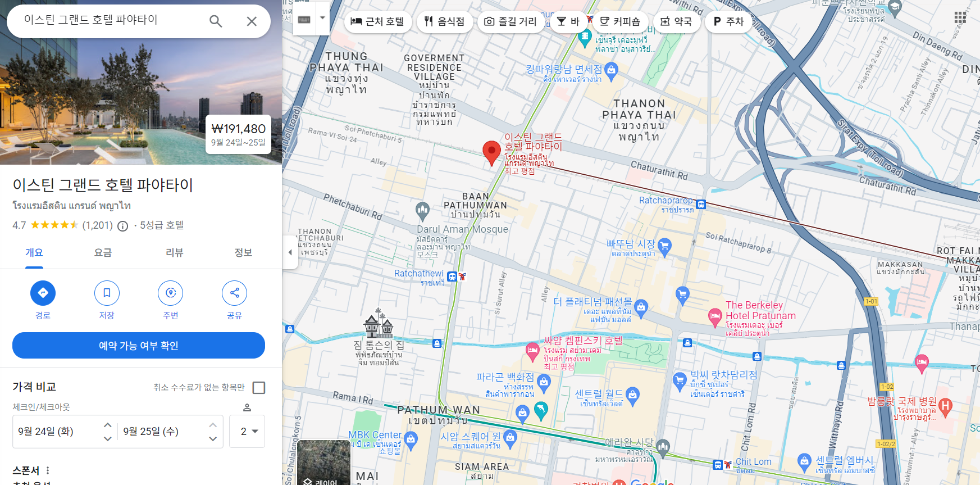Click The Berkeley Hotel Pratunam pin
This screenshot has height=485, width=980.
coord(715,318)
